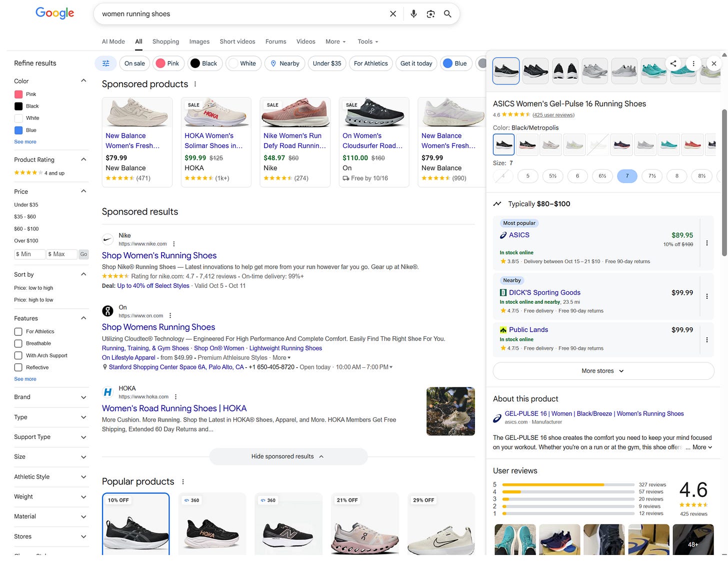728x564 pixels.
Task: Select the teal shoe thumbnail in product gallery
Action: pyautogui.click(x=653, y=71)
